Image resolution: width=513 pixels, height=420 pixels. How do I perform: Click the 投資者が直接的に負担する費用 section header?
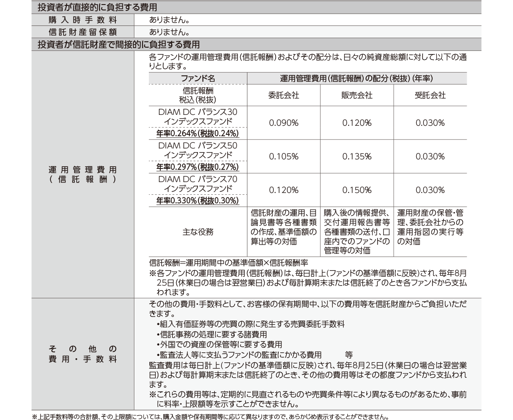(x=97, y=8)
